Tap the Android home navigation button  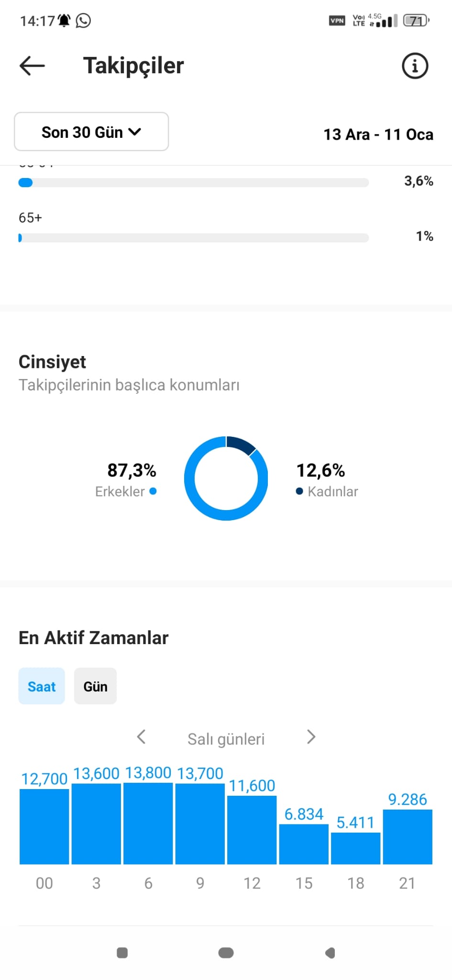[226, 953]
